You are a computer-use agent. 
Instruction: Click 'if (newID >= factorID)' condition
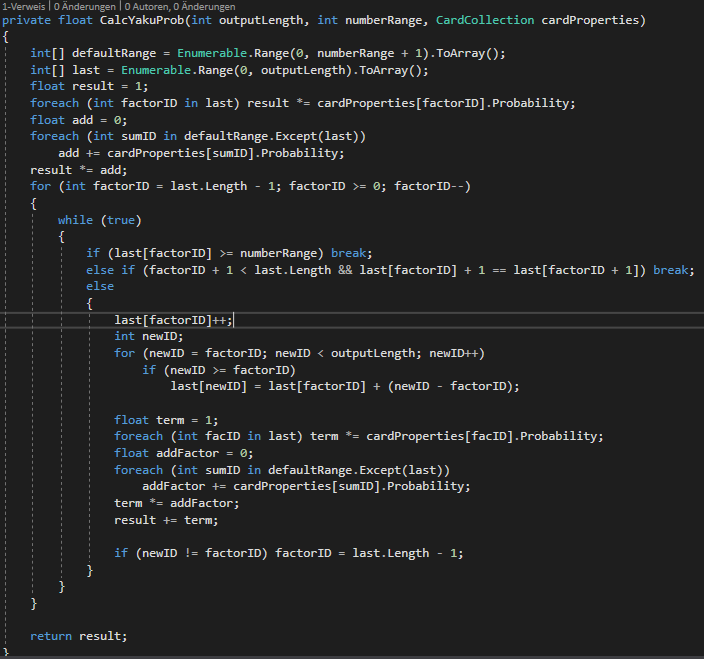(219, 370)
